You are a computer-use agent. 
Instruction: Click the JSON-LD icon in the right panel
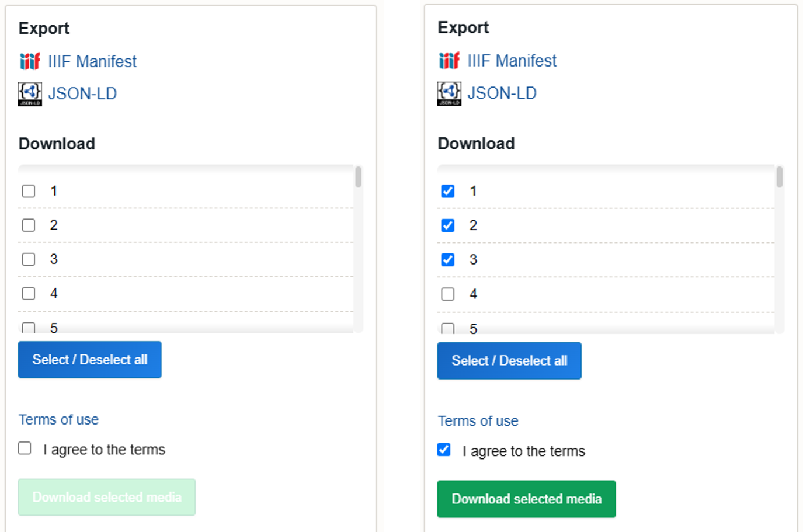448,92
